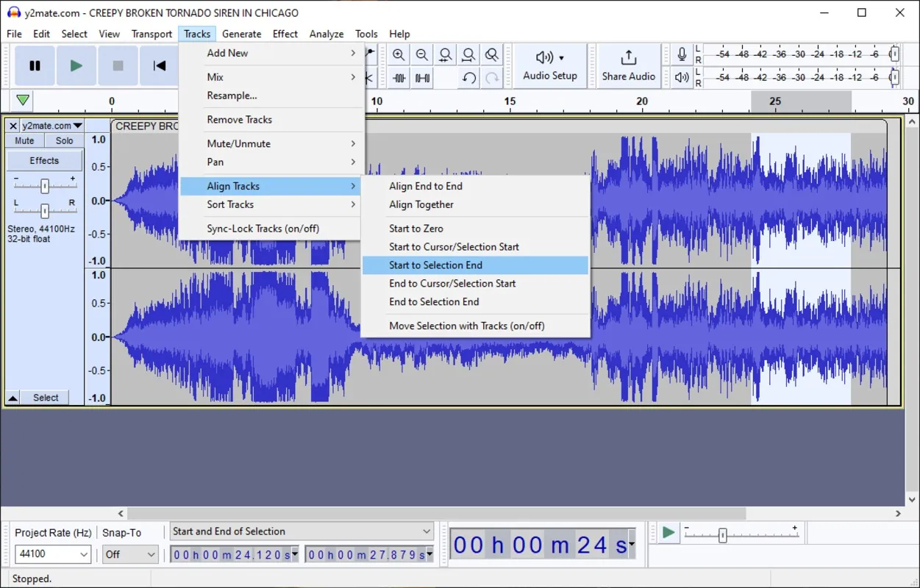Open the Effect menu
Image resolution: width=920 pixels, height=588 pixels.
coord(285,34)
